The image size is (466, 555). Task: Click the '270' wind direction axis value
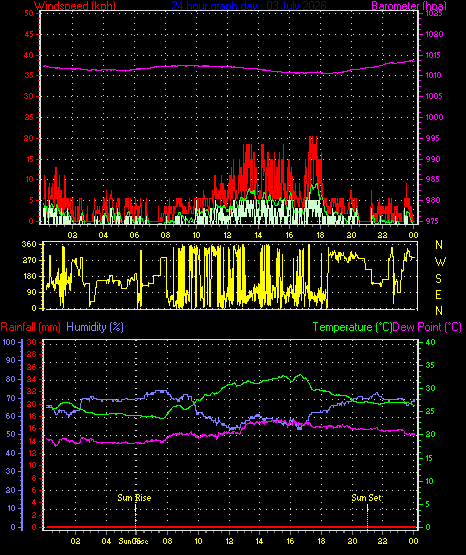pyautogui.click(x=29, y=260)
